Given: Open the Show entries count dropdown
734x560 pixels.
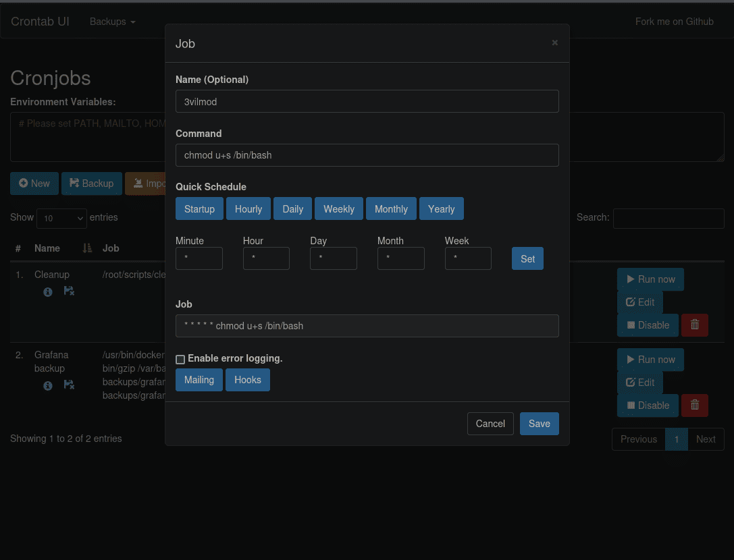Looking at the screenshot, I should click(x=61, y=218).
